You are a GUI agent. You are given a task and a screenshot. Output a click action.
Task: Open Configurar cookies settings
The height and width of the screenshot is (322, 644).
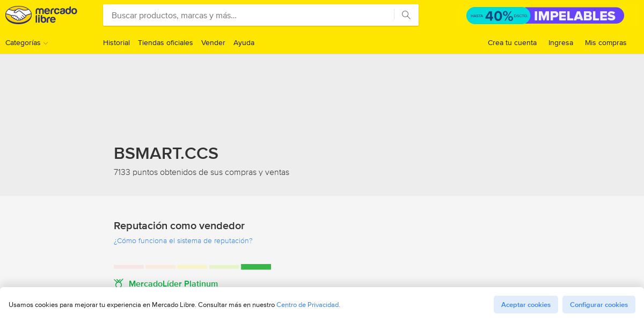(599, 305)
